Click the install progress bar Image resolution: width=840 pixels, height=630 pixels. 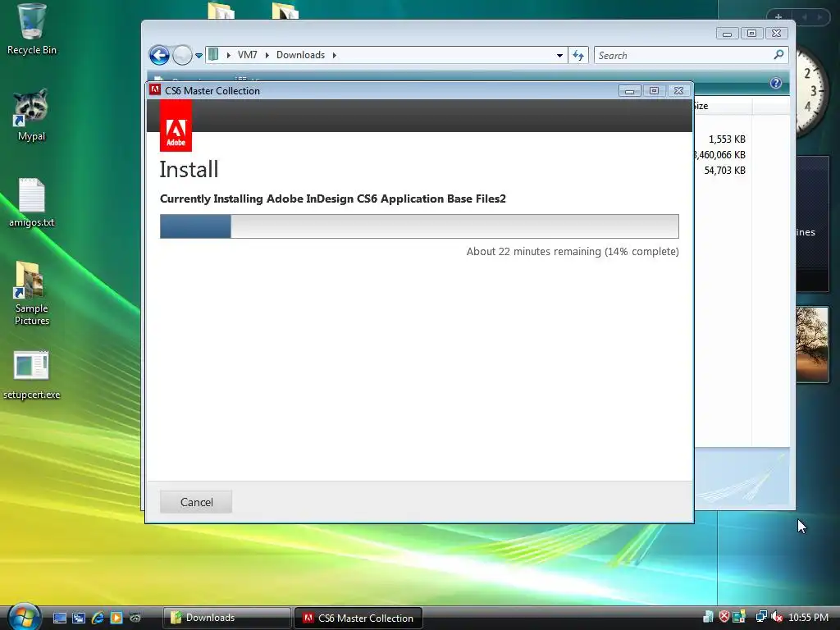(x=419, y=226)
